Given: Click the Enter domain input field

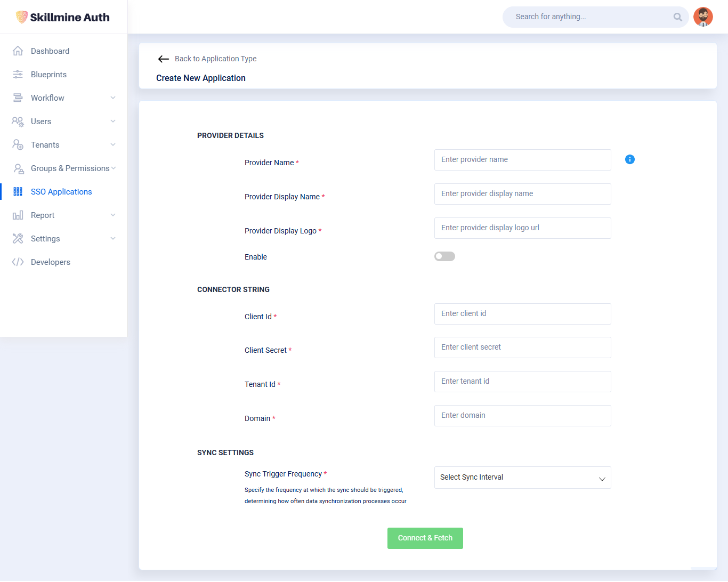Looking at the screenshot, I should click(x=522, y=416).
